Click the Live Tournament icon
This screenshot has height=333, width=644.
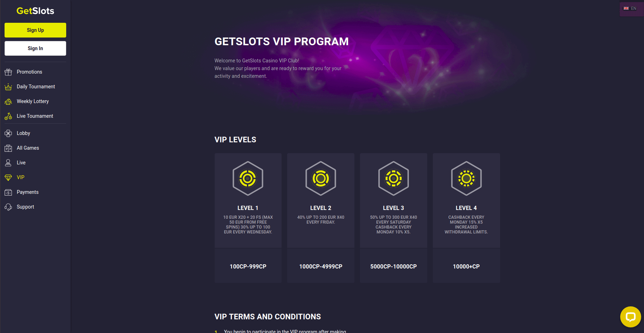(x=8, y=116)
